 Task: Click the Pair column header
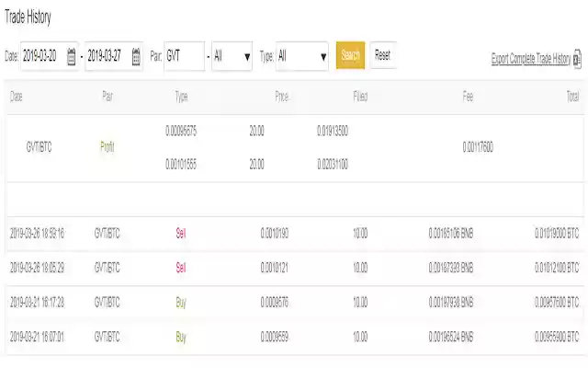click(x=107, y=96)
